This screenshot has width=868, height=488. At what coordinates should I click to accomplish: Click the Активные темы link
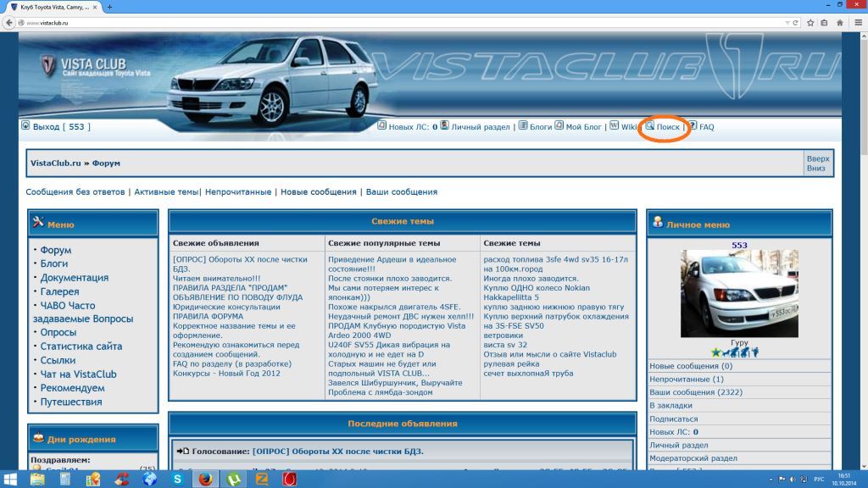coord(165,192)
